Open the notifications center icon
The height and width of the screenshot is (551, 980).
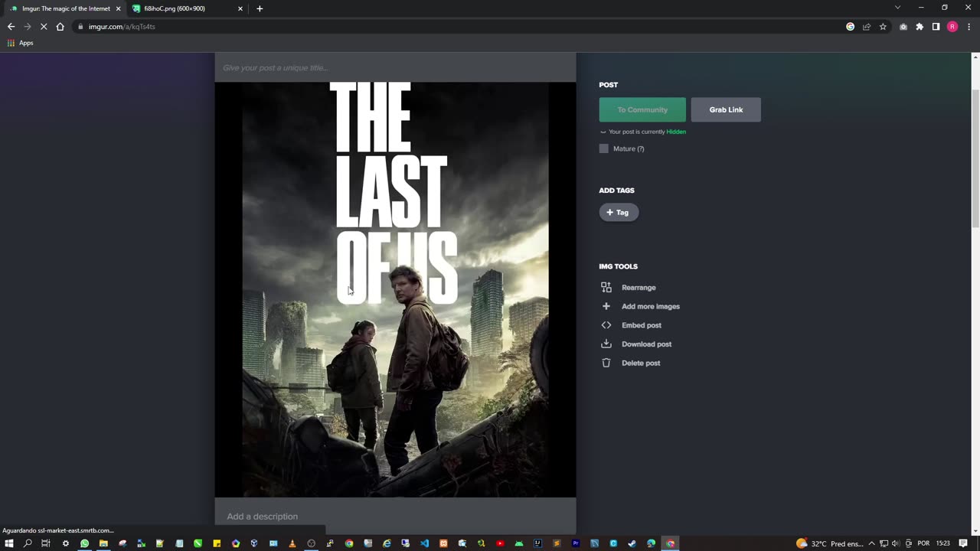pos(963,543)
